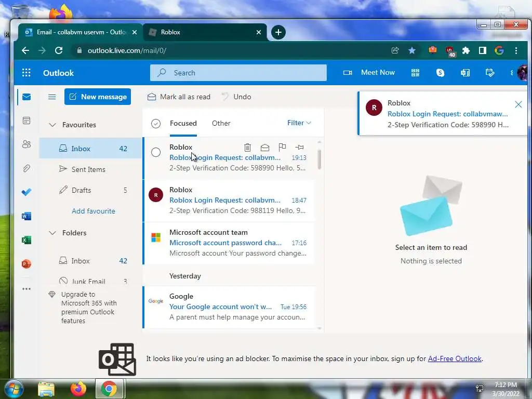This screenshot has height=399, width=532.
Task: Open the Chrome side panel icon
Action: point(483,50)
